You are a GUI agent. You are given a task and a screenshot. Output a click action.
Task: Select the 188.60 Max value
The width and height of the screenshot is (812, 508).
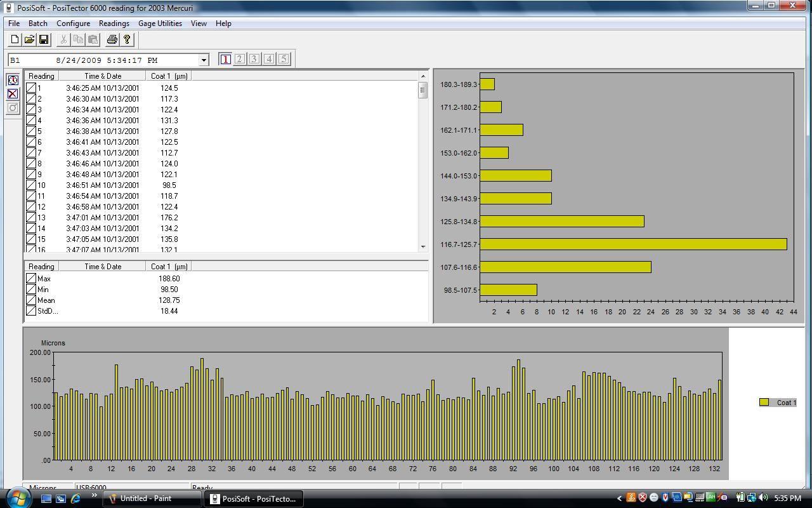pos(169,279)
